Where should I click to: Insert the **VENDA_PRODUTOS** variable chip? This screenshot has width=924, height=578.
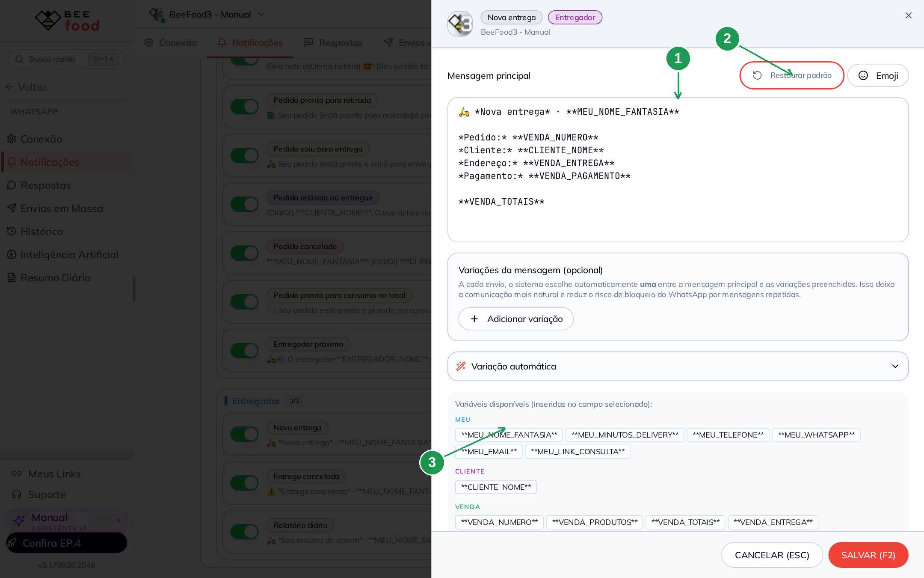(595, 522)
